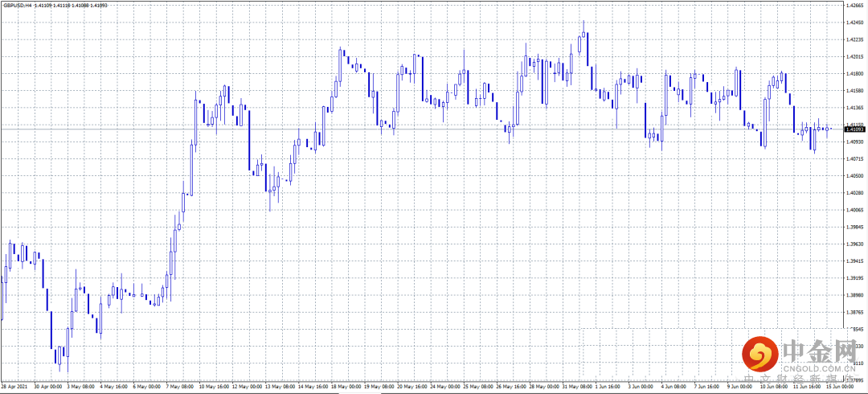Click the 28 May 00:00 time label
The height and width of the screenshot is (394, 868).
coord(545,386)
